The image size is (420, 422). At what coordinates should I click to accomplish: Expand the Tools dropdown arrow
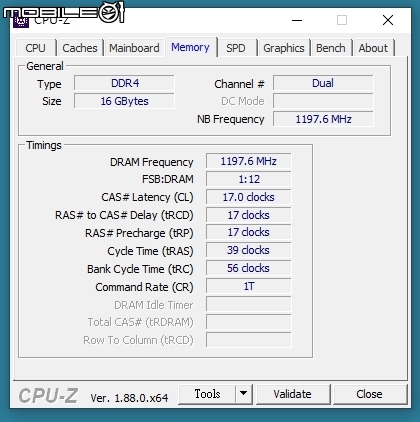[x=244, y=394]
